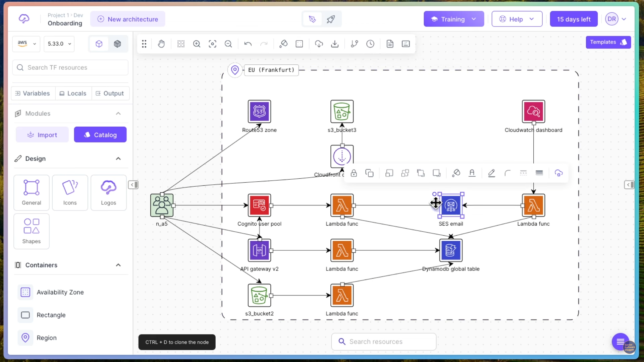Click the Search resources field at bottom
644x362 pixels.
pyautogui.click(x=384, y=342)
